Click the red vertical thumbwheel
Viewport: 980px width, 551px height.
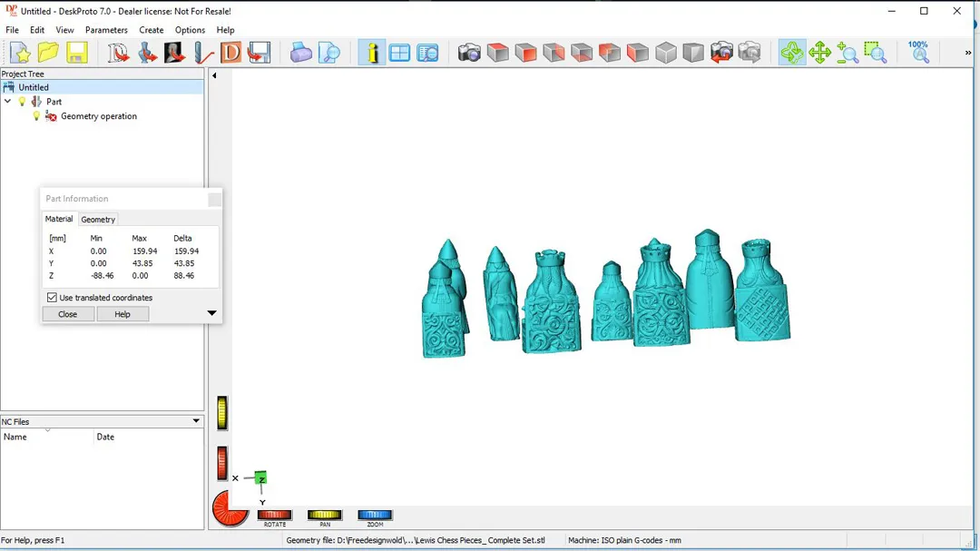(x=222, y=464)
